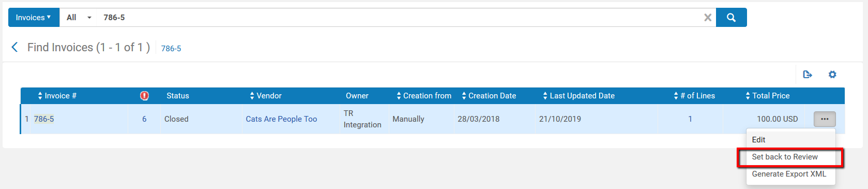
Task: Choose Edit from the row actions menu
Action: (x=790, y=140)
